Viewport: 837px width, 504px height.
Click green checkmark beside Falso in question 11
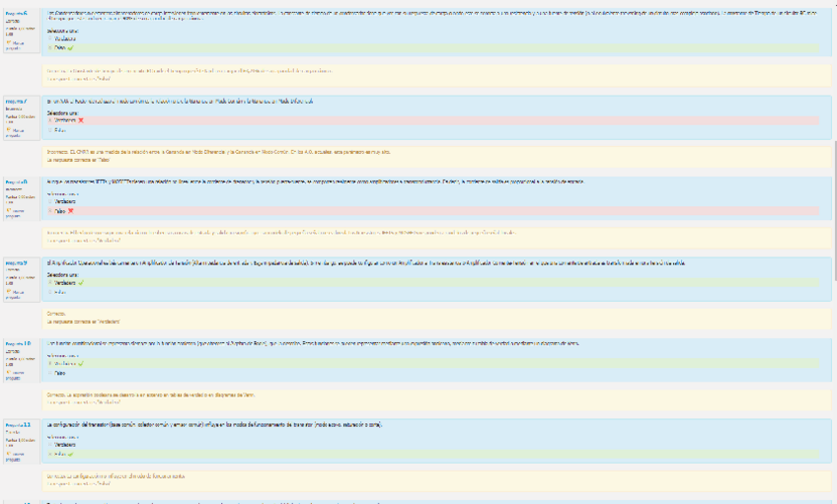pos(70,455)
